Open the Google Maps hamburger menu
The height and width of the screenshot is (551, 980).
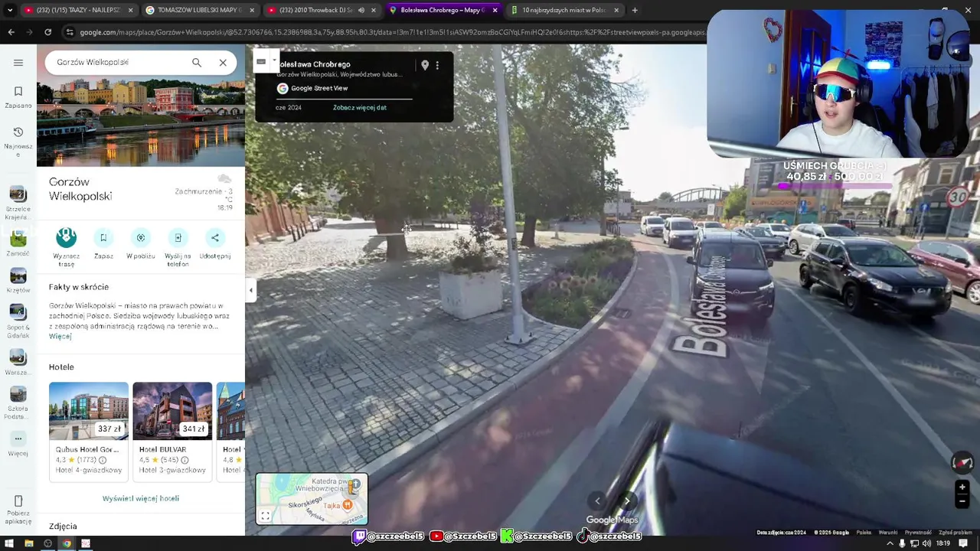pyautogui.click(x=18, y=63)
